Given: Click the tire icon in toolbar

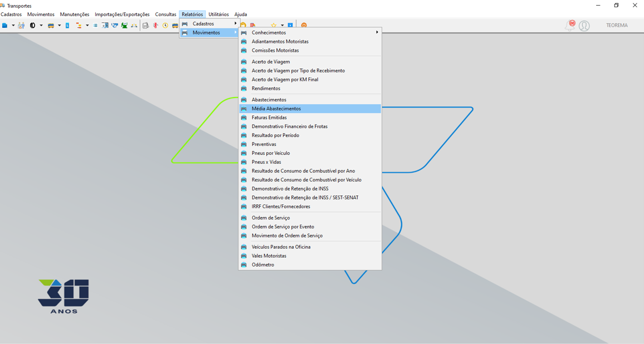Looking at the screenshot, I should (32, 26).
